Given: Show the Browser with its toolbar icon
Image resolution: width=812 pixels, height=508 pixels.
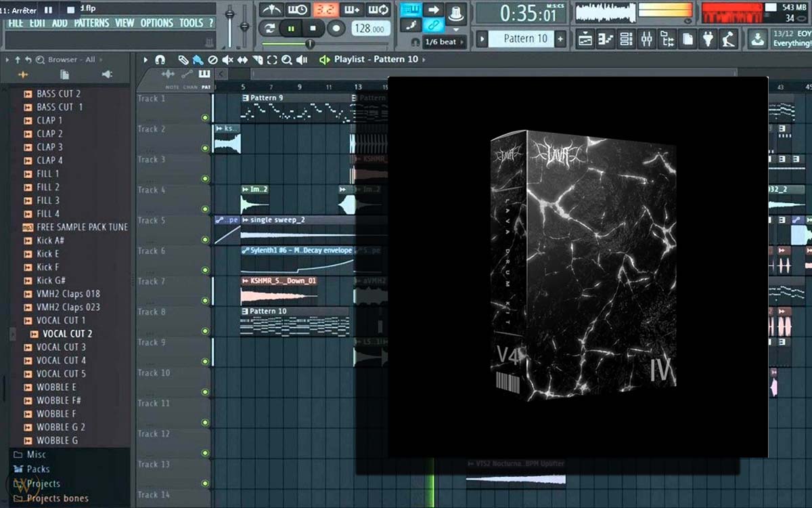Looking at the screenshot, I should (x=667, y=39).
